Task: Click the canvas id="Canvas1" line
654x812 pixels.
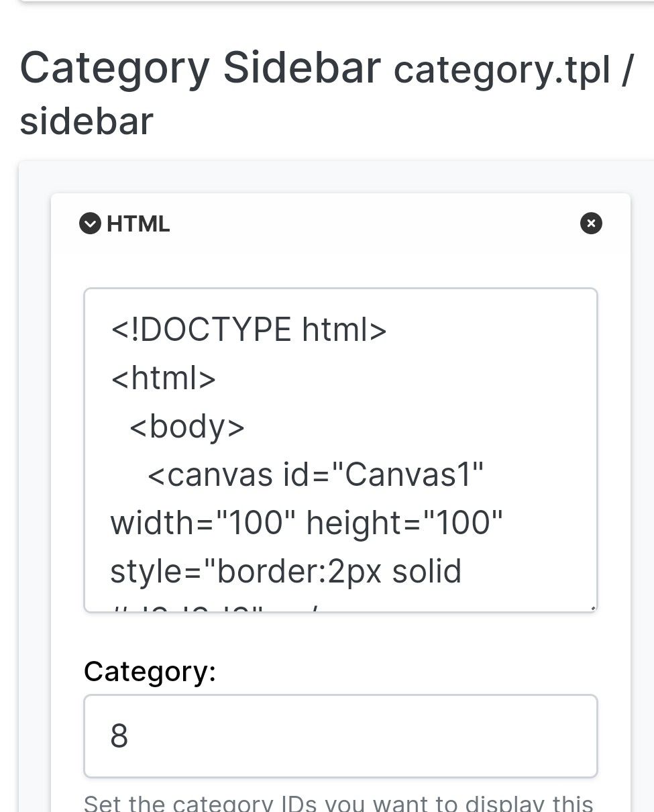Action: 315,475
